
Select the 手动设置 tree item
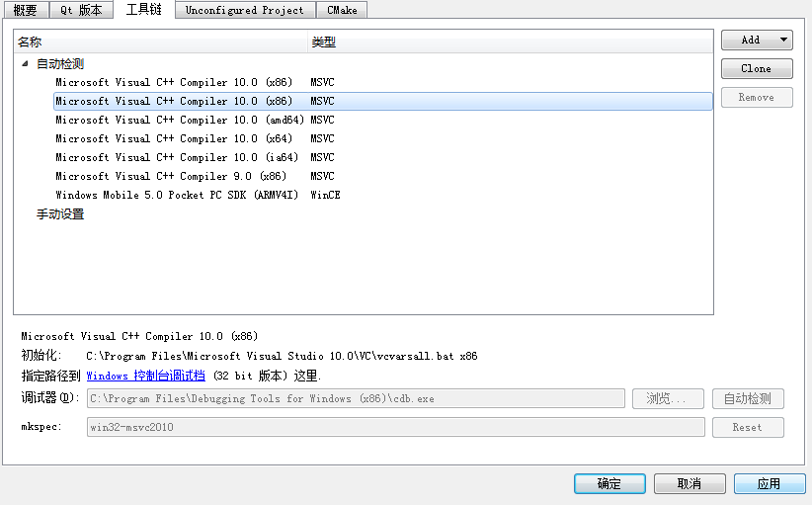coord(60,213)
